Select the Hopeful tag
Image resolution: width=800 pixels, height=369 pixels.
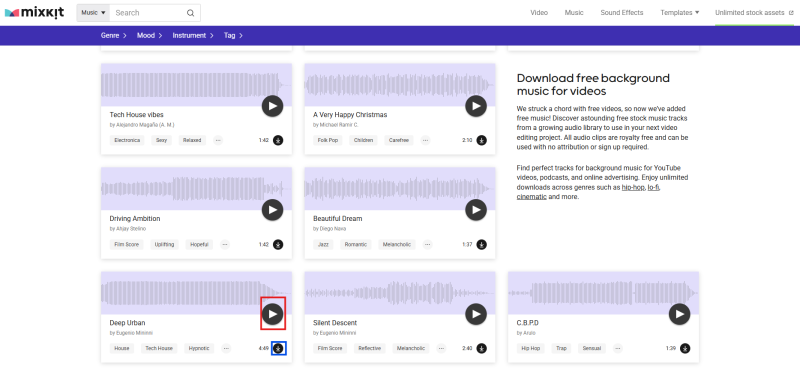[199, 244]
